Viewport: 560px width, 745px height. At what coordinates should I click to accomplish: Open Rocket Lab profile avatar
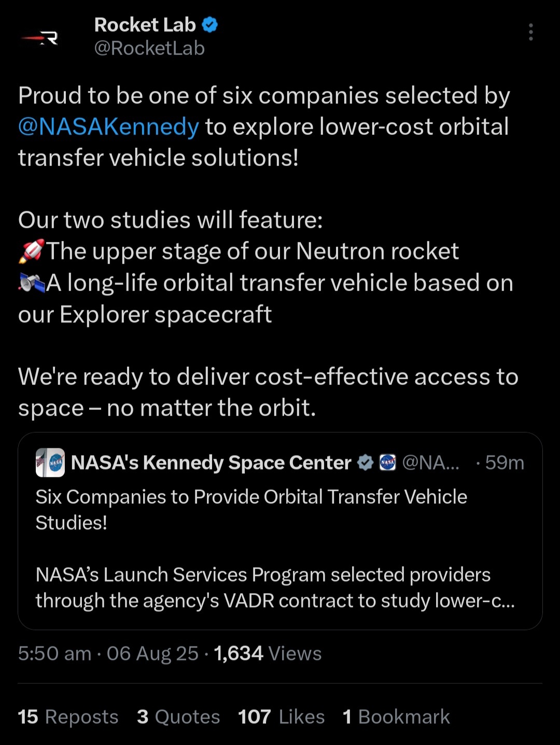tap(39, 37)
